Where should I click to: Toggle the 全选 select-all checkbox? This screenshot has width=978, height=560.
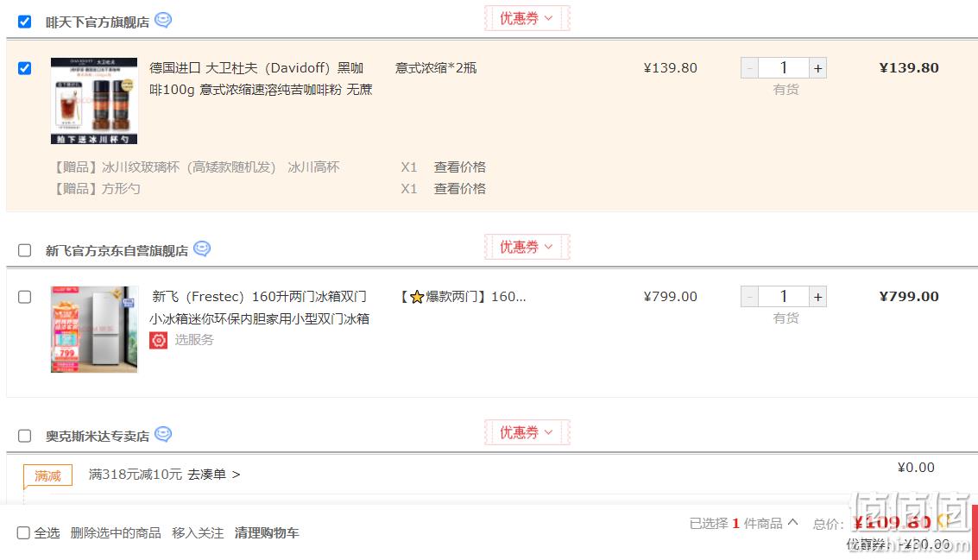pos(23,532)
